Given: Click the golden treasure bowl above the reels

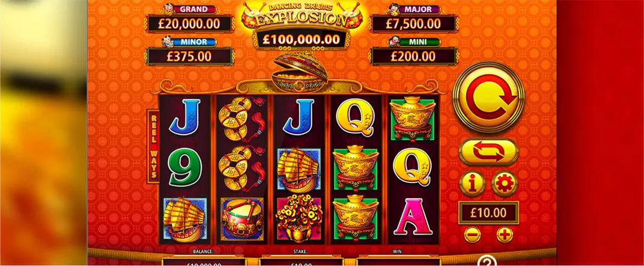Looking at the screenshot, I should (x=300, y=73).
